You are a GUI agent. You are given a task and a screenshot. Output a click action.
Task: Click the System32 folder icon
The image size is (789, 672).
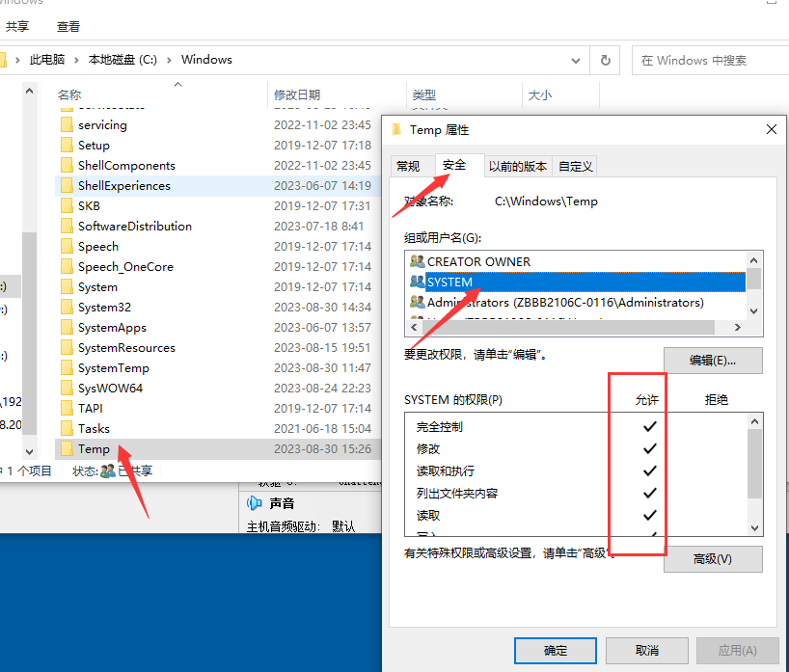[x=67, y=307]
